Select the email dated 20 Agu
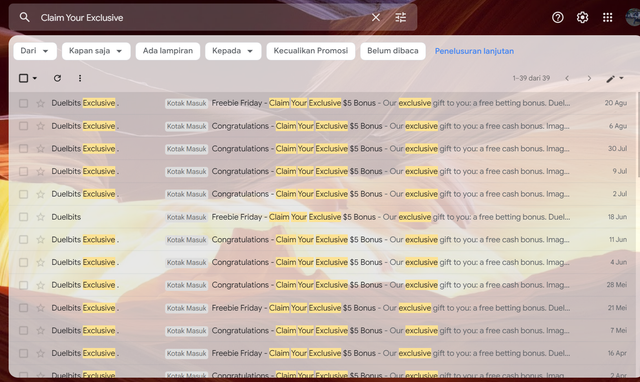The height and width of the screenshot is (382, 640). (24, 103)
